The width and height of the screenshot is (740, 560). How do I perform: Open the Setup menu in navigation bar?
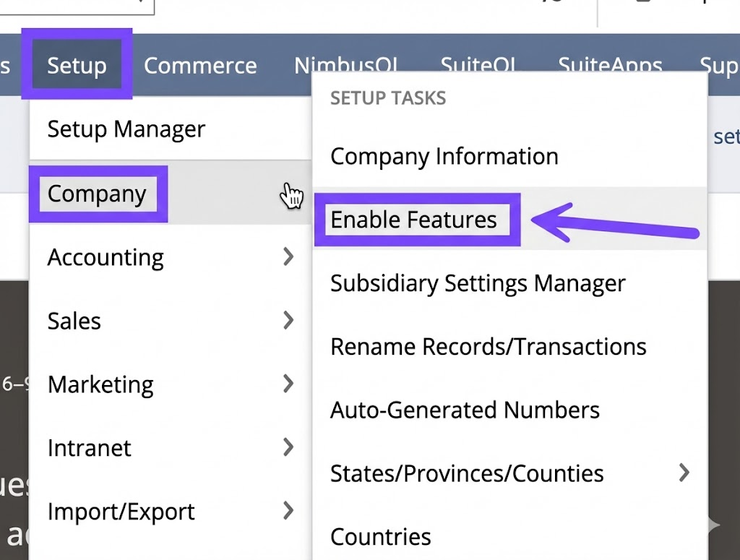click(x=77, y=66)
